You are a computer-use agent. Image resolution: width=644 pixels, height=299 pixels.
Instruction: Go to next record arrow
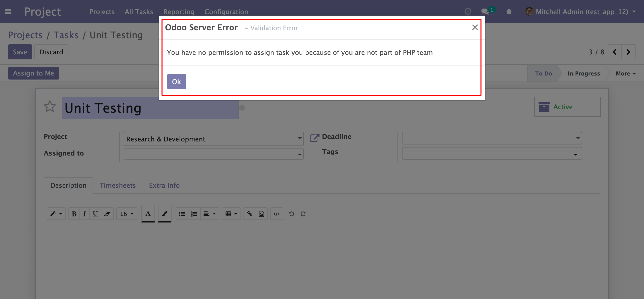[x=628, y=52]
